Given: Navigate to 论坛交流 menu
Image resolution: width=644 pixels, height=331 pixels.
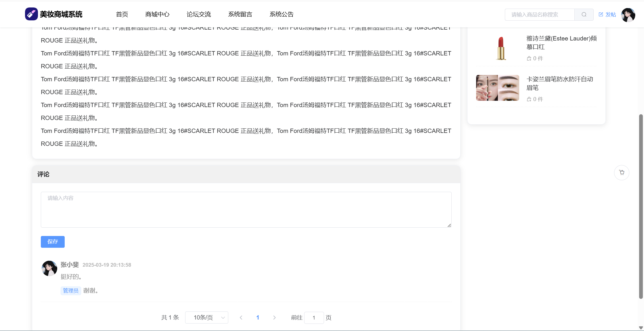Looking at the screenshot, I should click(x=199, y=14).
